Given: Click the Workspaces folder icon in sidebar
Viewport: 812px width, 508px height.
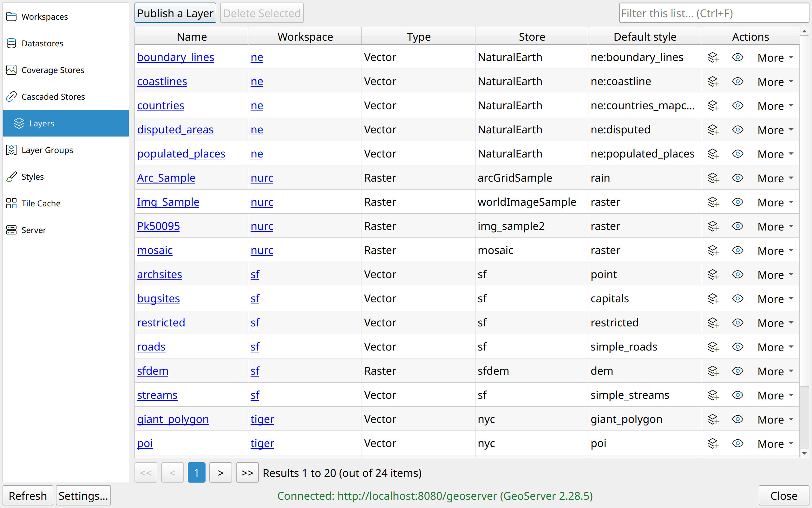Looking at the screenshot, I should [11, 17].
